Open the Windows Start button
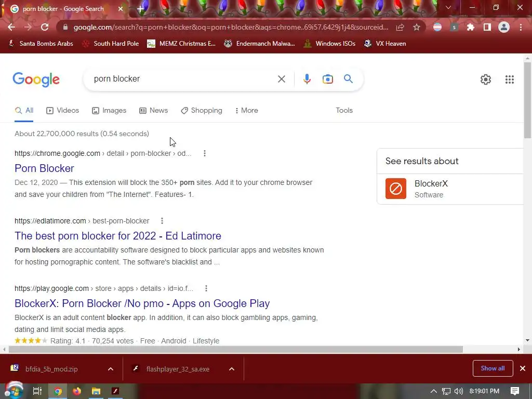Screen dimensions: 532x399 14,391
